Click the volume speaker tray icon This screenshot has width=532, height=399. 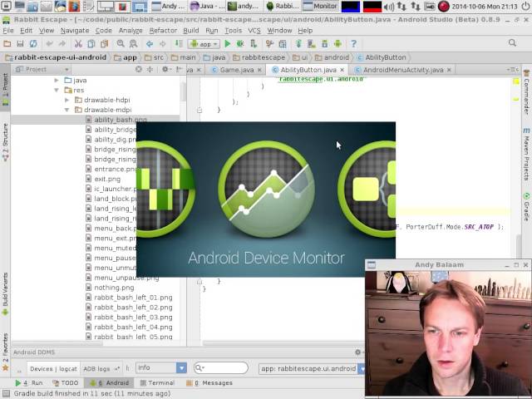tap(389, 7)
